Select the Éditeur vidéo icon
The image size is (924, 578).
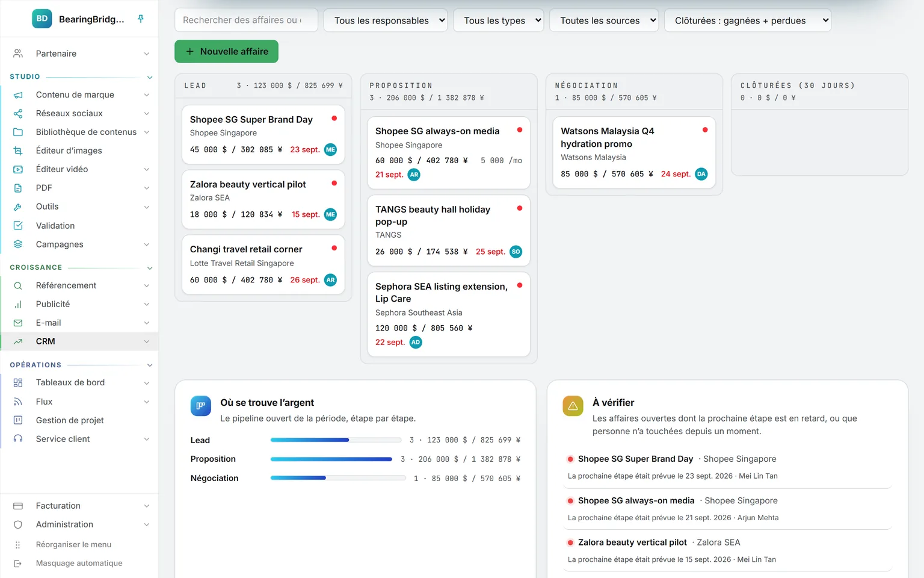pyautogui.click(x=18, y=169)
